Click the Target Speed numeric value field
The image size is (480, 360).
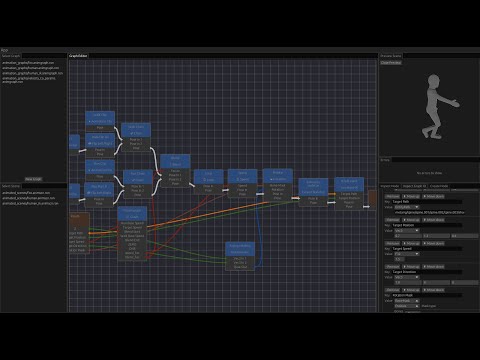pos(400,259)
